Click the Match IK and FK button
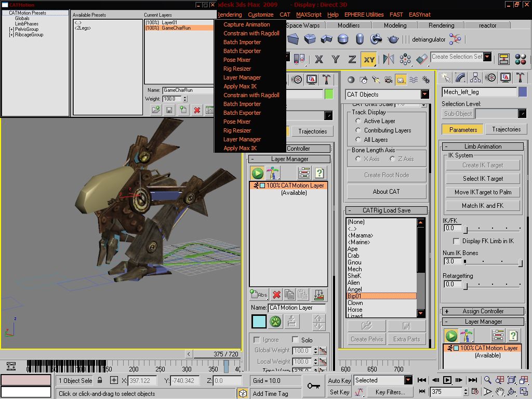Viewport: 532px width, 399px height. (x=483, y=206)
